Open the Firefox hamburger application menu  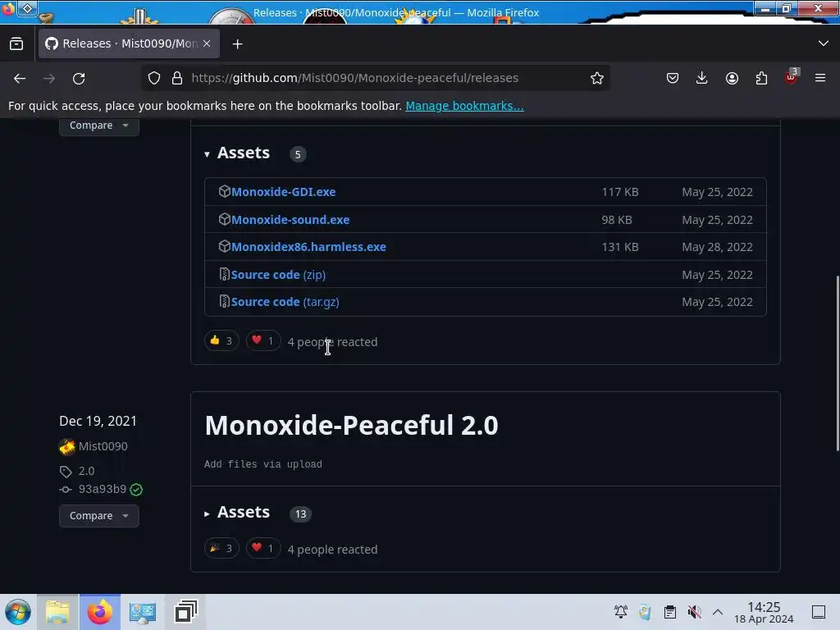click(820, 78)
